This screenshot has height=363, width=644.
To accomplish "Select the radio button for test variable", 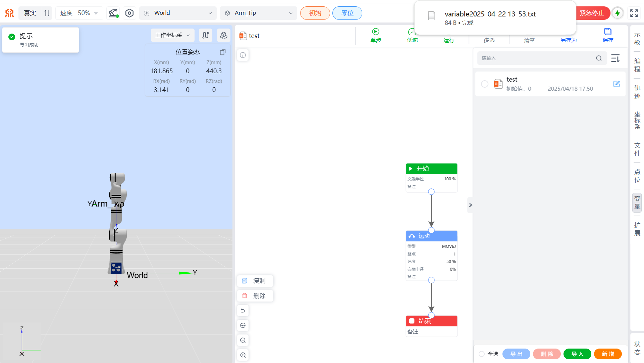I will (x=485, y=84).
